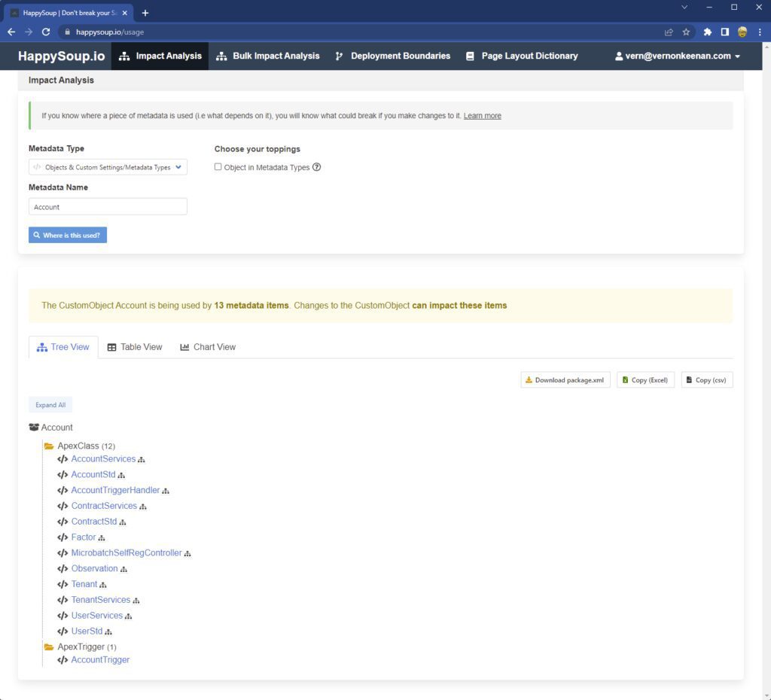Open the vern@vernonkeenan.com user menu

tap(677, 56)
